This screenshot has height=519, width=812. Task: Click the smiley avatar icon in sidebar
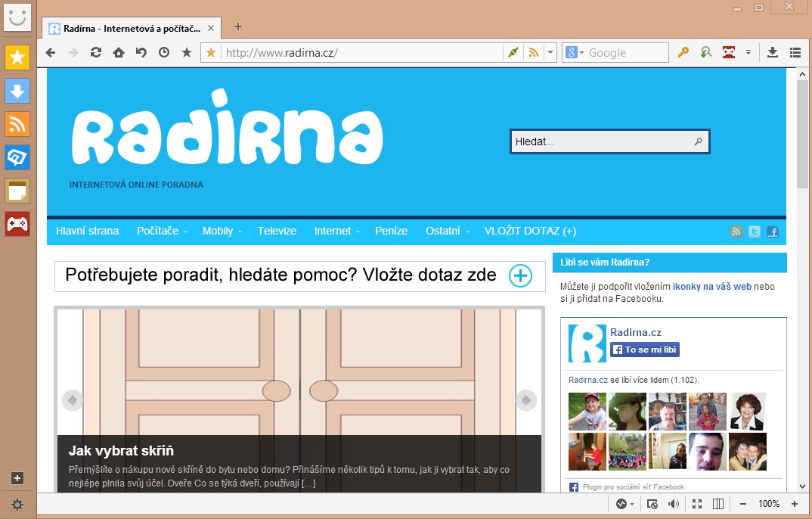pyautogui.click(x=17, y=17)
